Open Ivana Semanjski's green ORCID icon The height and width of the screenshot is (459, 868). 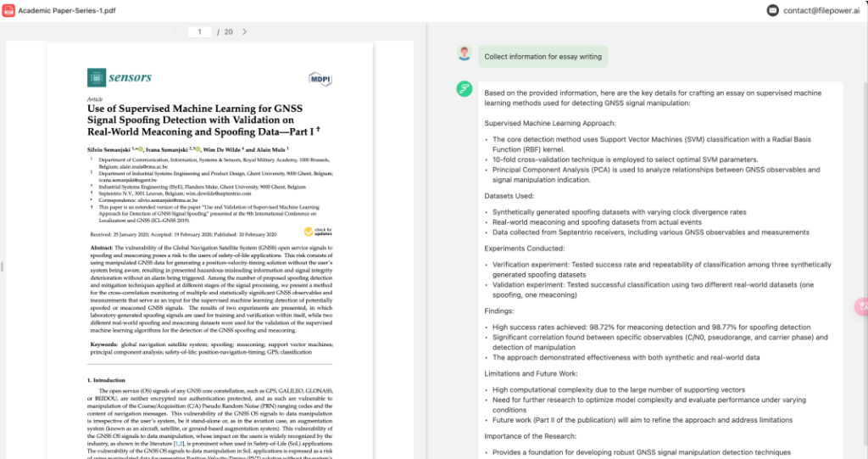(198, 149)
